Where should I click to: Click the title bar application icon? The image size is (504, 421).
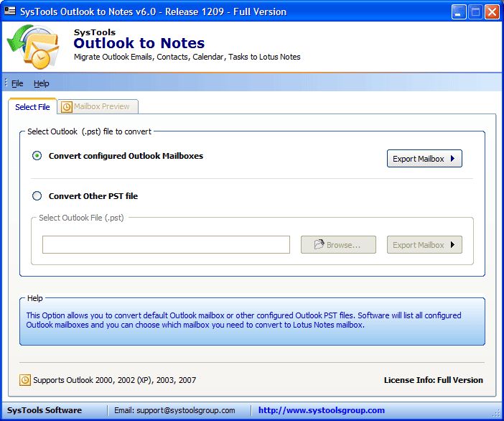pyautogui.click(x=10, y=11)
